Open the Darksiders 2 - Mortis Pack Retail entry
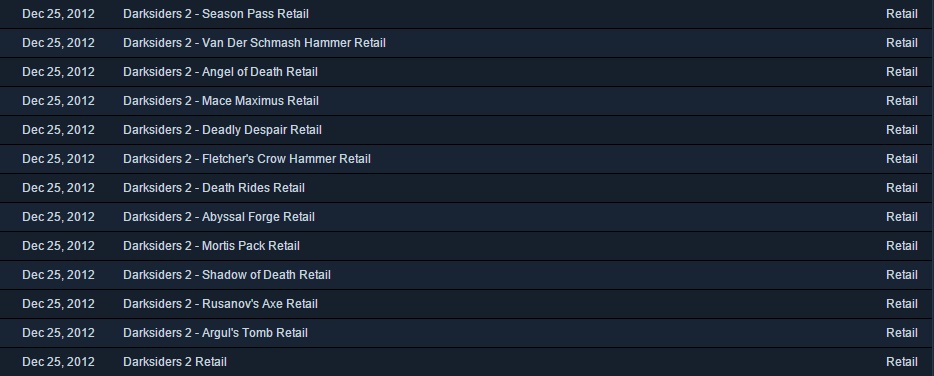The image size is (934, 376). (x=211, y=246)
